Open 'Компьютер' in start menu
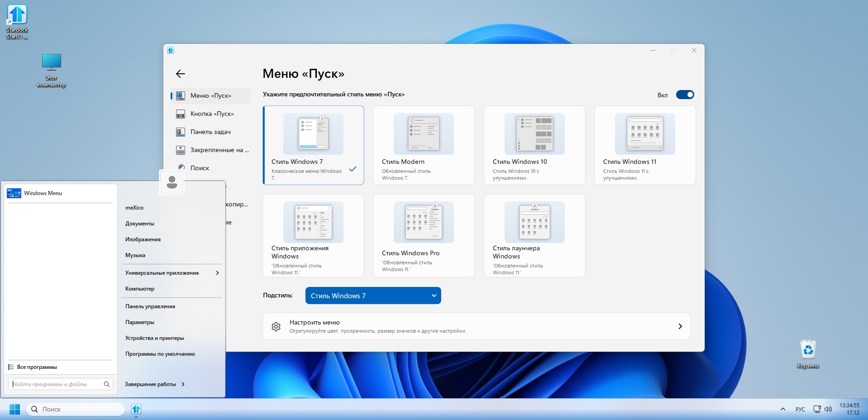 click(140, 289)
